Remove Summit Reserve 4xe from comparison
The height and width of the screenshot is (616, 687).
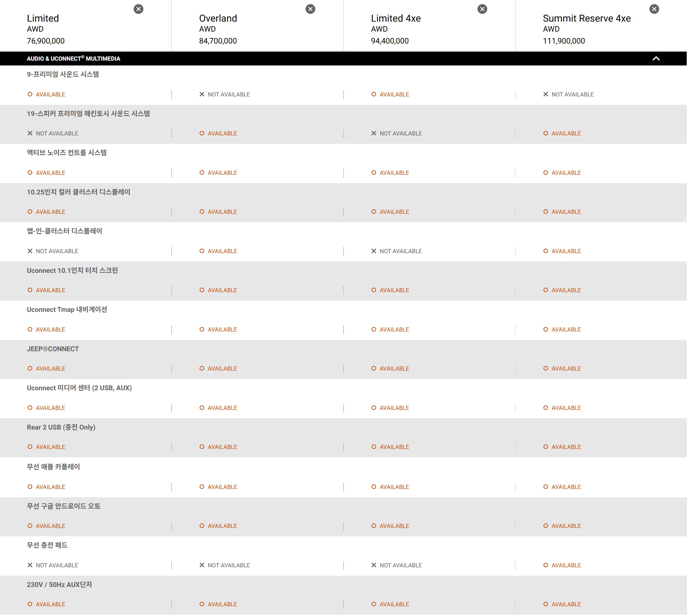[654, 9]
